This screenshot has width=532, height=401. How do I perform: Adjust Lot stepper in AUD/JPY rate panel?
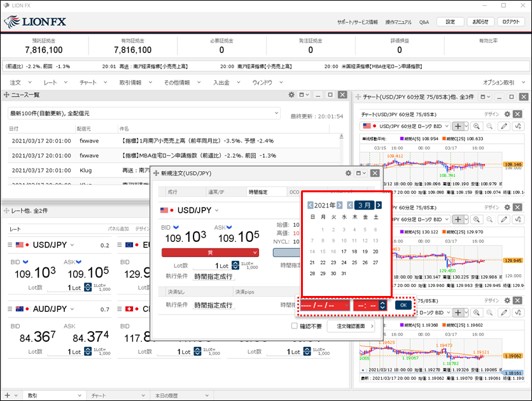click(88, 351)
